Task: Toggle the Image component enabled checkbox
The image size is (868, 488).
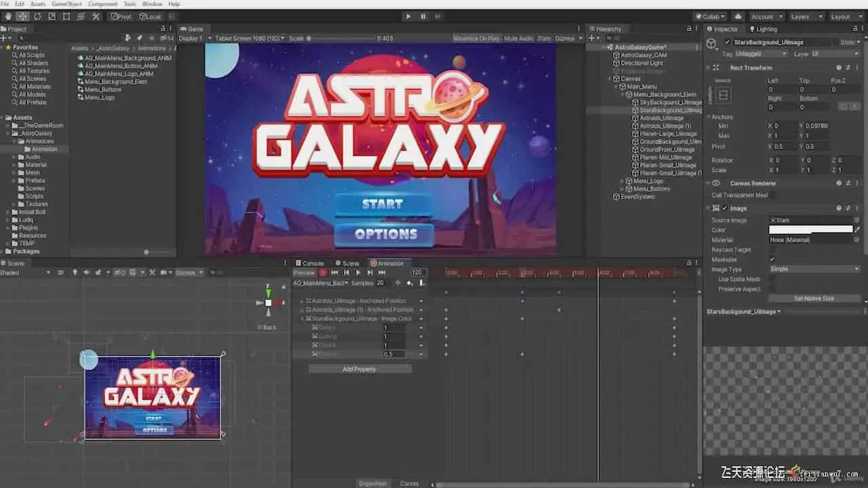Action: pos(725,208)
